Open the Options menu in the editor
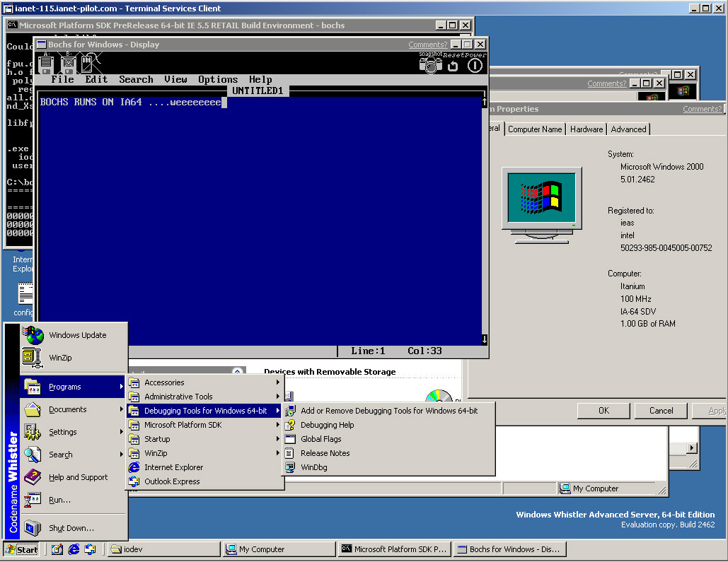Viewport: 728px width, 562px height. [x=217, y=79]
